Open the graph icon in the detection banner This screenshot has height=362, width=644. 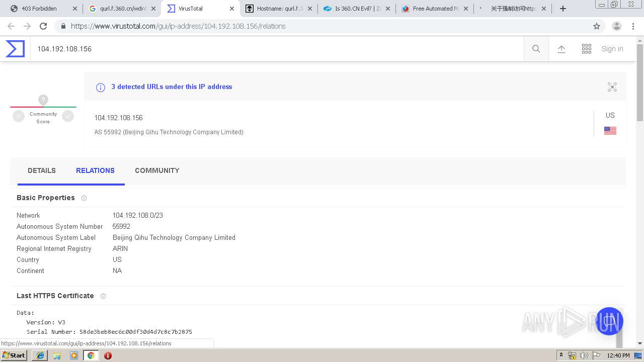pyautogui.click(x=612, y=87)
